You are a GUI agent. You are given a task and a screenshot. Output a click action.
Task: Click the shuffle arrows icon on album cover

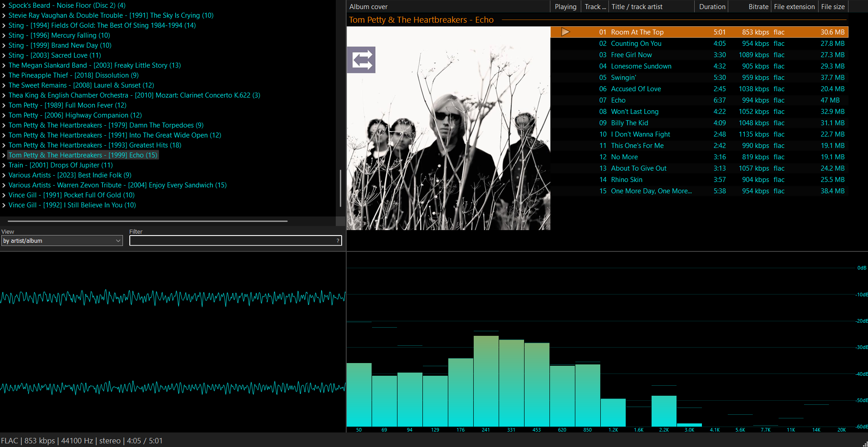click(x=361, y=60)
